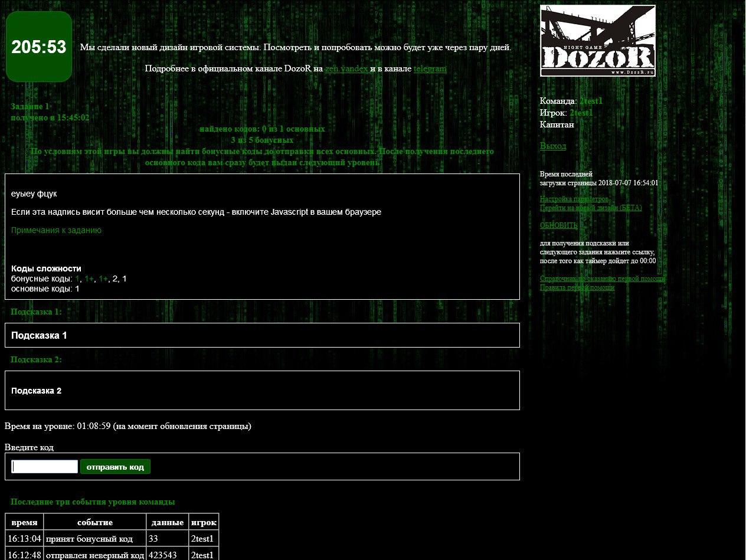Expand Примечания к заданию notes
Image resolution: width=746 pixels, height=560 pixels.
click(x=56, y=230)
